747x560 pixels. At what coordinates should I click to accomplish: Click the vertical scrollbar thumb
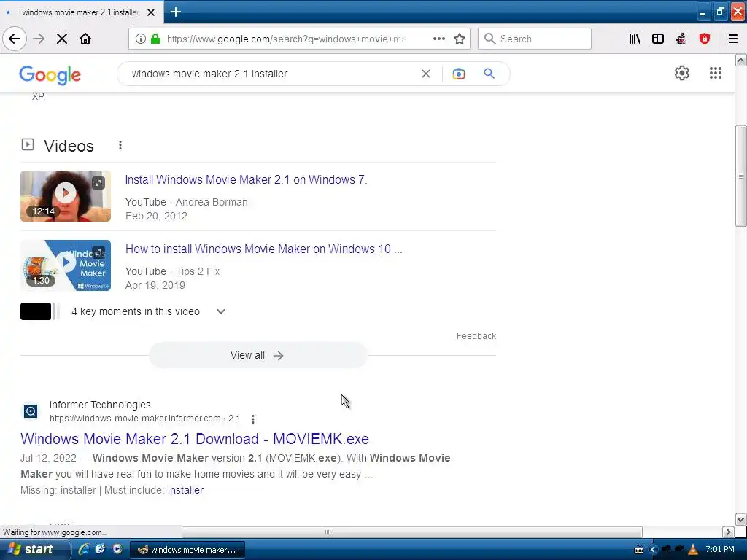point(740,176)
